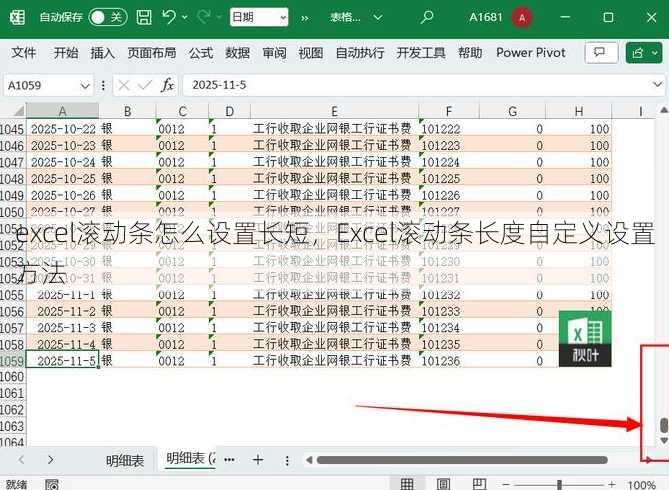Screen dimensions: 669x490
Task: Click the Select All corner triangle
Action: click(18, 111)
